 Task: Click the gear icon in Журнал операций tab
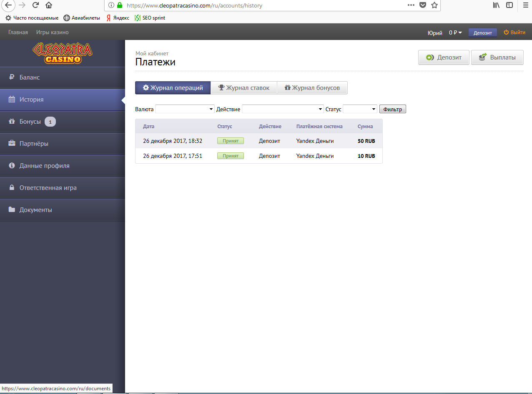click(146, 88)
